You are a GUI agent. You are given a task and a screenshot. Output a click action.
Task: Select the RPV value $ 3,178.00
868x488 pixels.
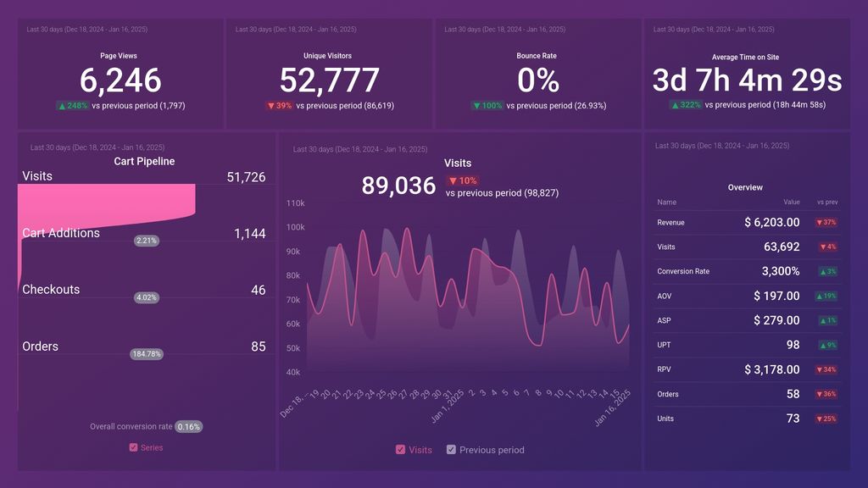[x=771, y=369]
